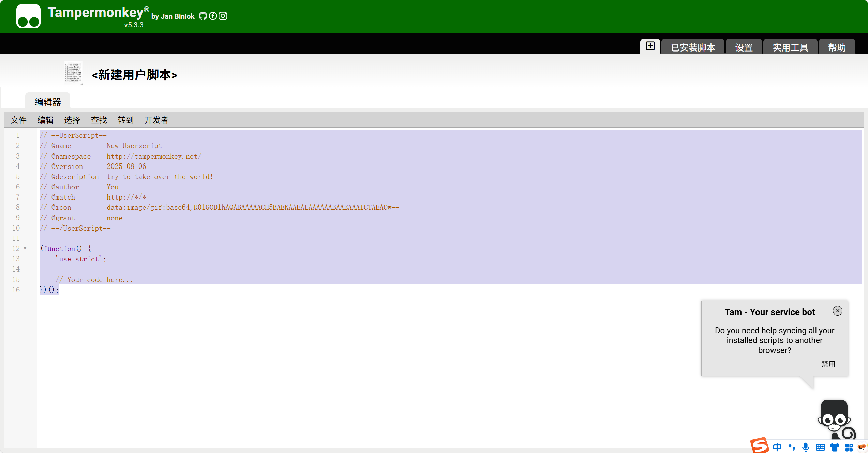Open the Instagram icon link in header
The width and height of the screenshot is (868, 453).
point(223,16)
